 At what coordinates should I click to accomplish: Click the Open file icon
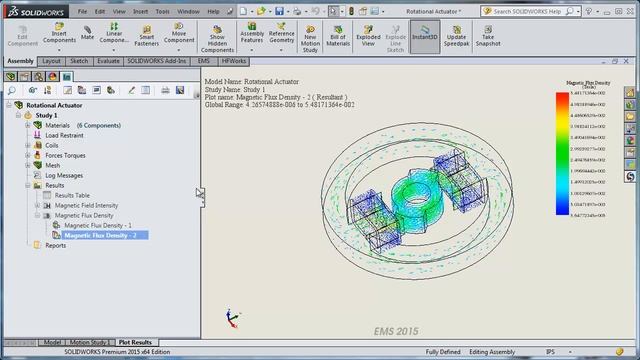click(261, 11)
